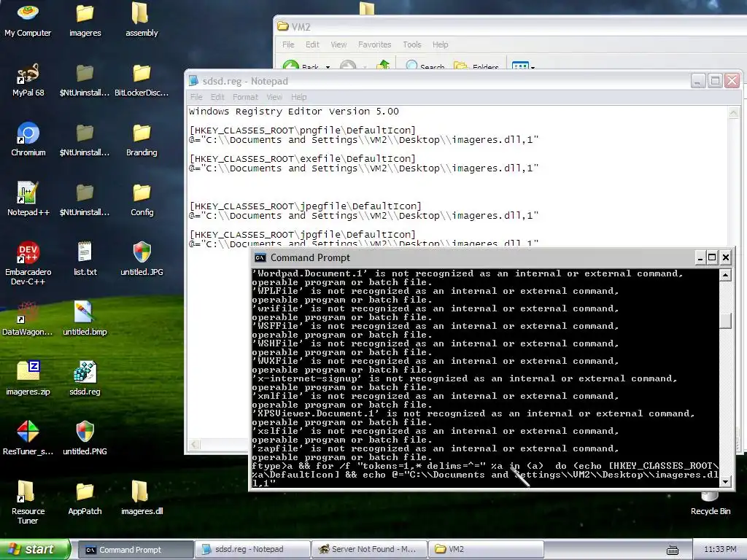
Task: Click the jpegfile DefaultIcon registry line
Action: click(x=305, y=206)
